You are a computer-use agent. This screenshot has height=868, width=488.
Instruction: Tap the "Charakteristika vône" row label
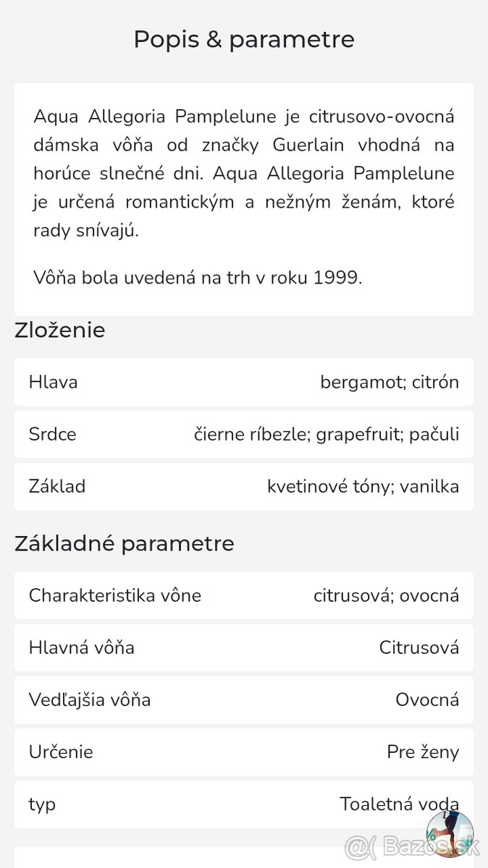[x=115, y=595]
